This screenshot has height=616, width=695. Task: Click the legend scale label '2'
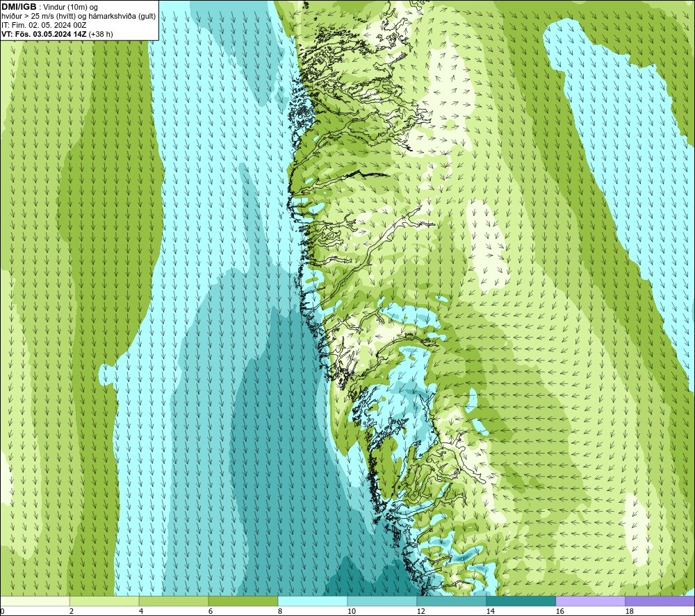pos(72,611)
